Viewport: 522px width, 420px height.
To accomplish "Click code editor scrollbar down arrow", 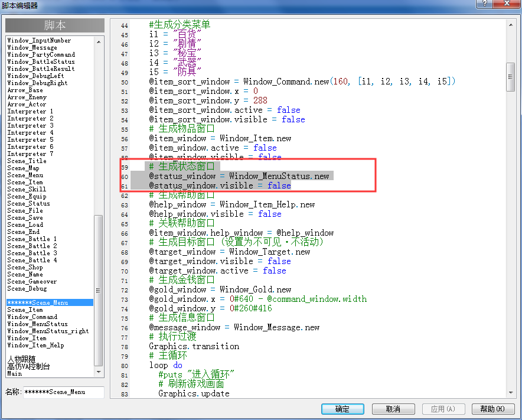I will coord(511,393).
